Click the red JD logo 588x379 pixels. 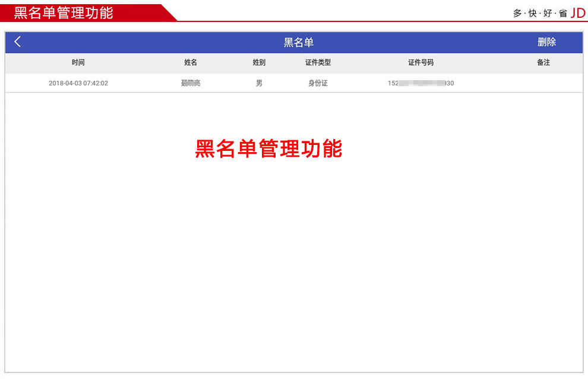[577, 12]
